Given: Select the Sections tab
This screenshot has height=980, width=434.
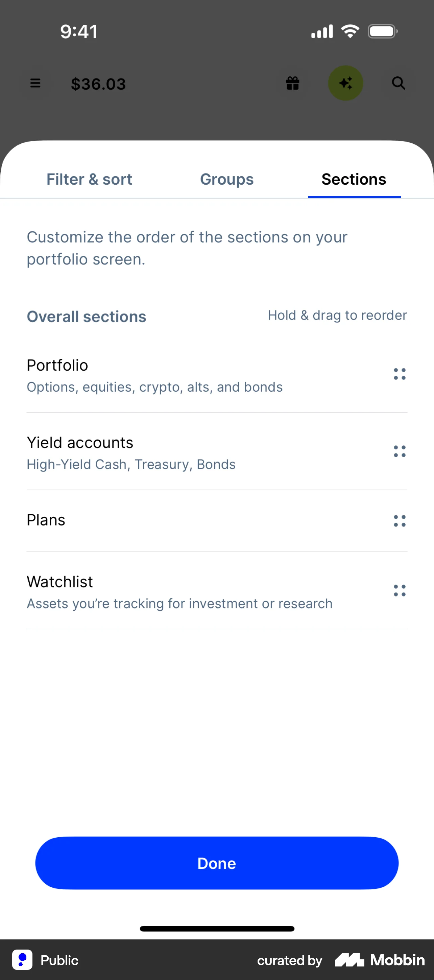Looking at the screenshot, I should [354, 179].
